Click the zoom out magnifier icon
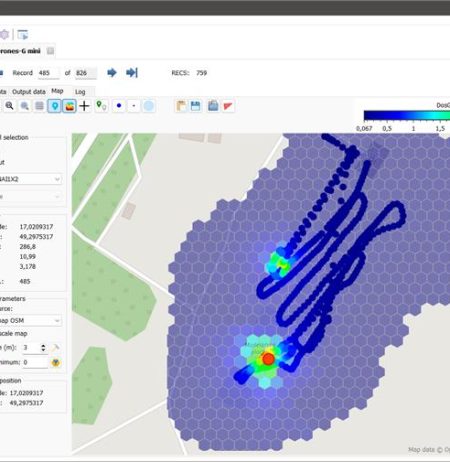450x462 pixels. click(24, 106)
